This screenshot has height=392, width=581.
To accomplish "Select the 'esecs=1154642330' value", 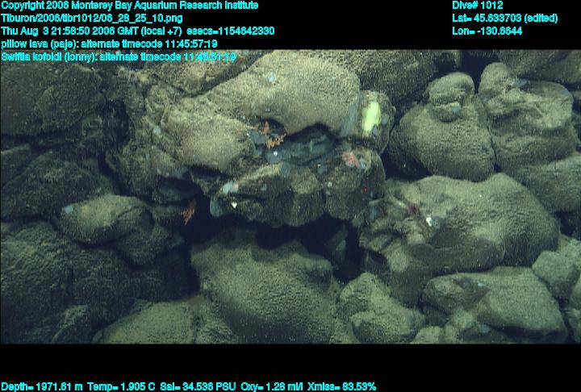I will (x=231, y=31).
